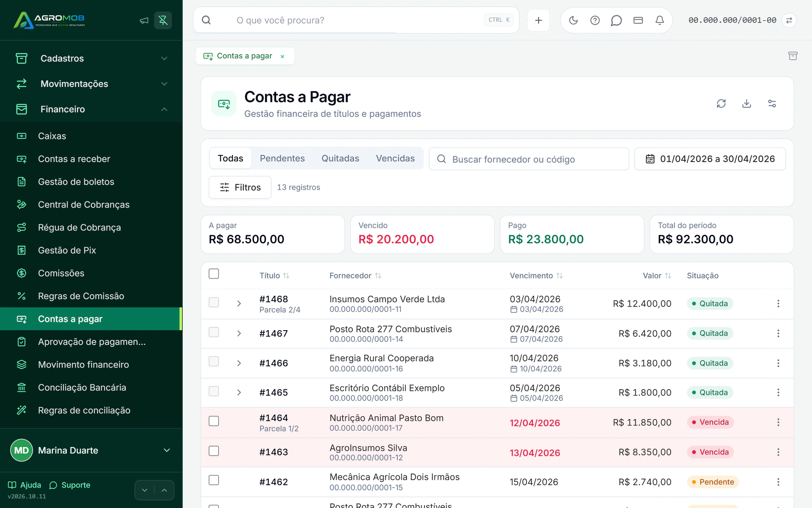
Task: Toggle dark mode moon icon
Action: (573, 20)
